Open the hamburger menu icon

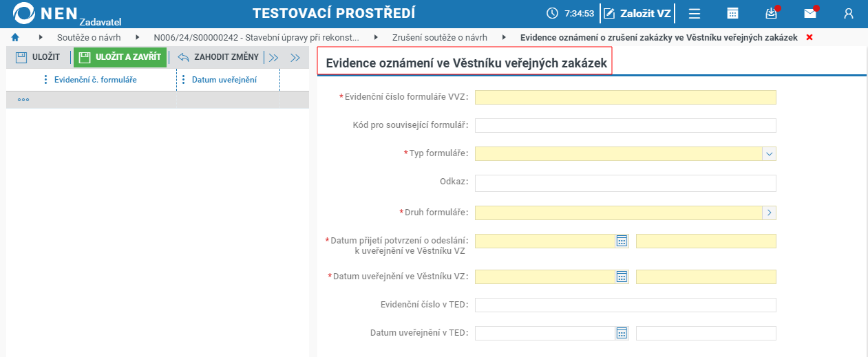click(x=695, y=13)
